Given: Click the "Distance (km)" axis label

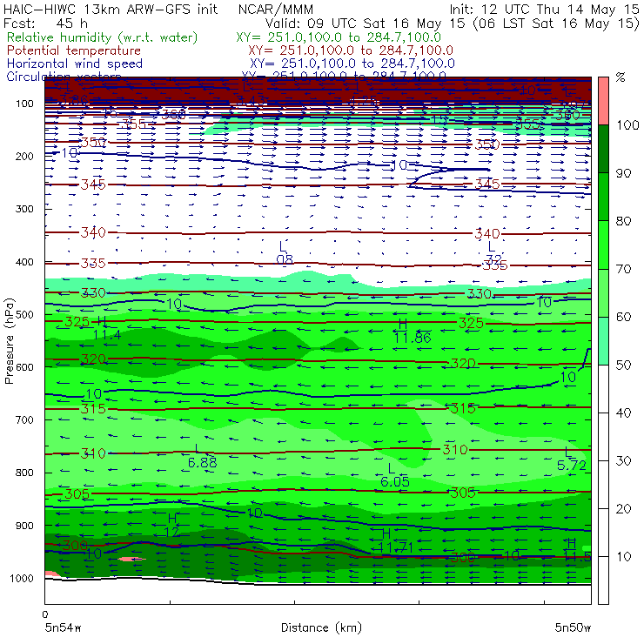Looking at the screenshot, I should tap(322, 627).
